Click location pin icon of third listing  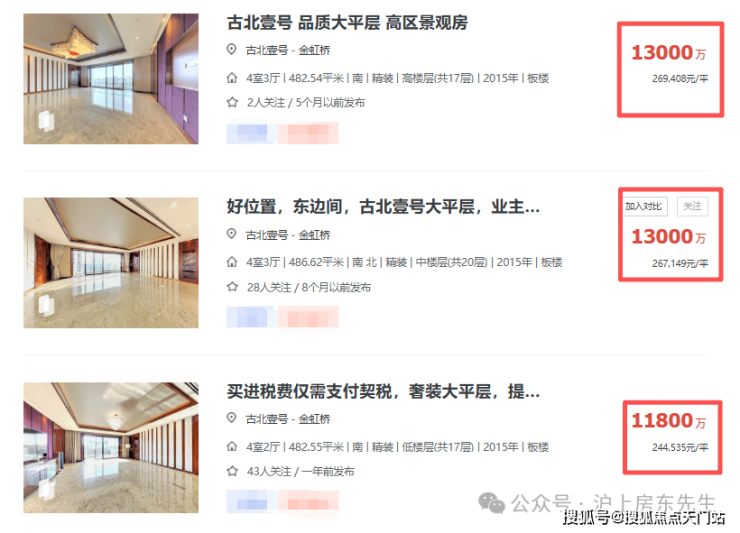[x=231, y=418]
